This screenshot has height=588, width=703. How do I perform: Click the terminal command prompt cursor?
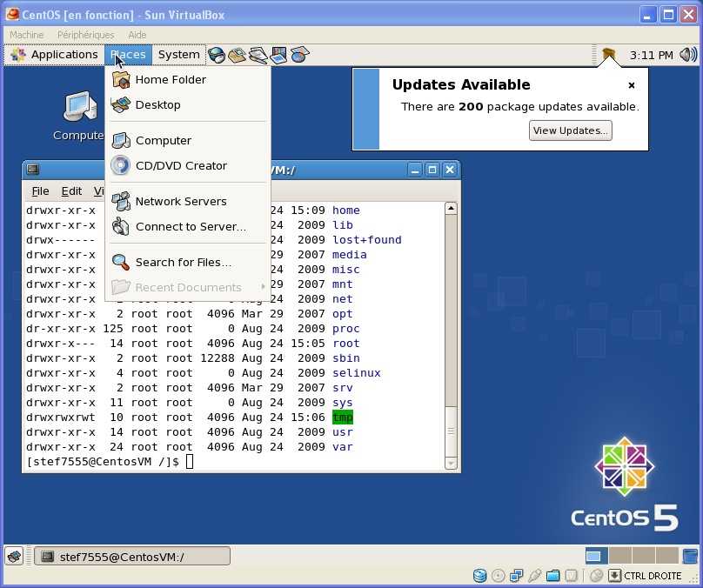point(190,461)
